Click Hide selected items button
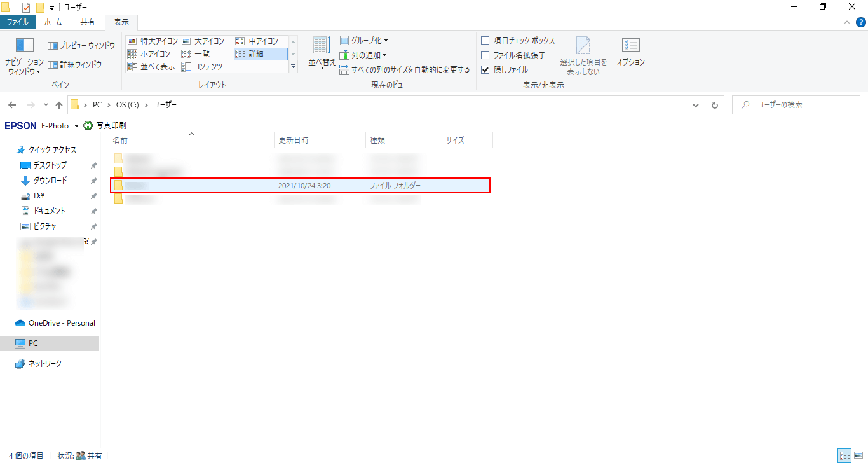868x463 pixels. tap(583, 56)
